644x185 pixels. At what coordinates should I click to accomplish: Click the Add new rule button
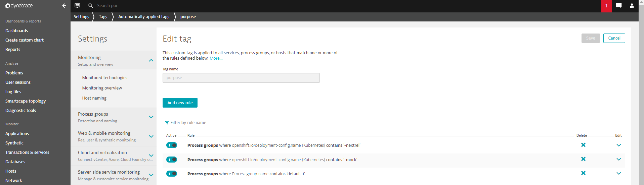click(x=180, y=103)
